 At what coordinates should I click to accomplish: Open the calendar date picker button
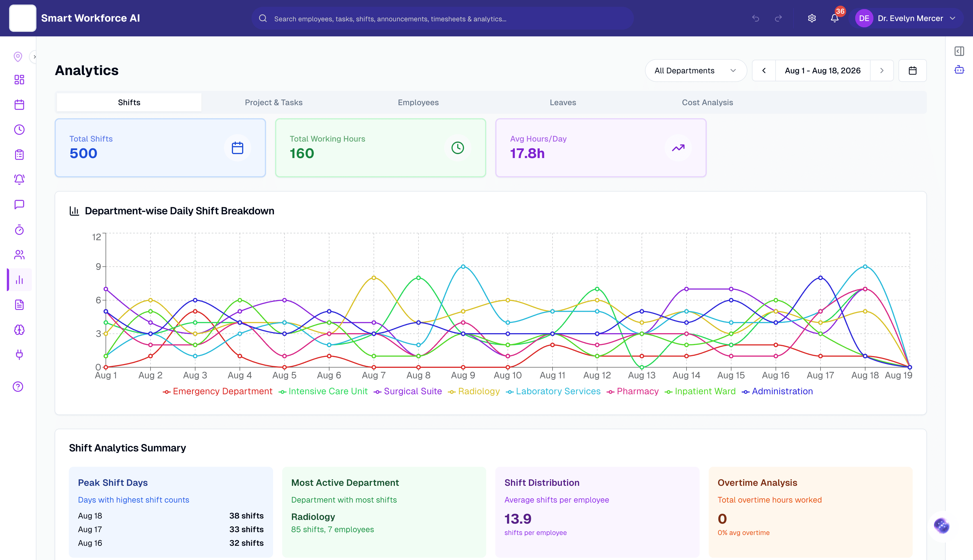point(912,70)
